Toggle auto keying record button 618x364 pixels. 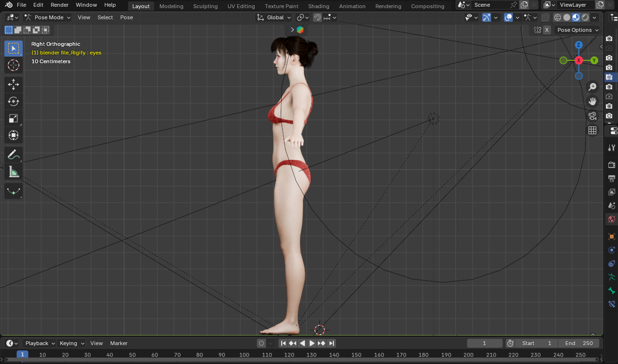click(x=261, y=343)
